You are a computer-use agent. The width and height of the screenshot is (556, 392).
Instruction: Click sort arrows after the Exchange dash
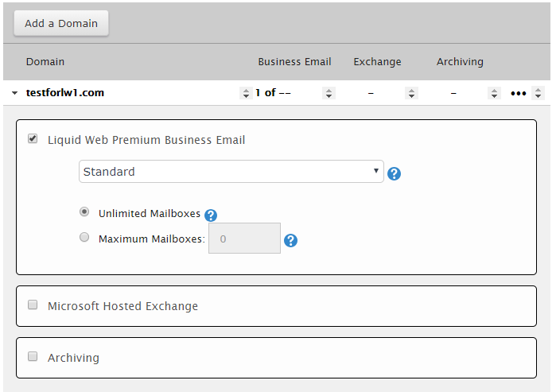411,93
